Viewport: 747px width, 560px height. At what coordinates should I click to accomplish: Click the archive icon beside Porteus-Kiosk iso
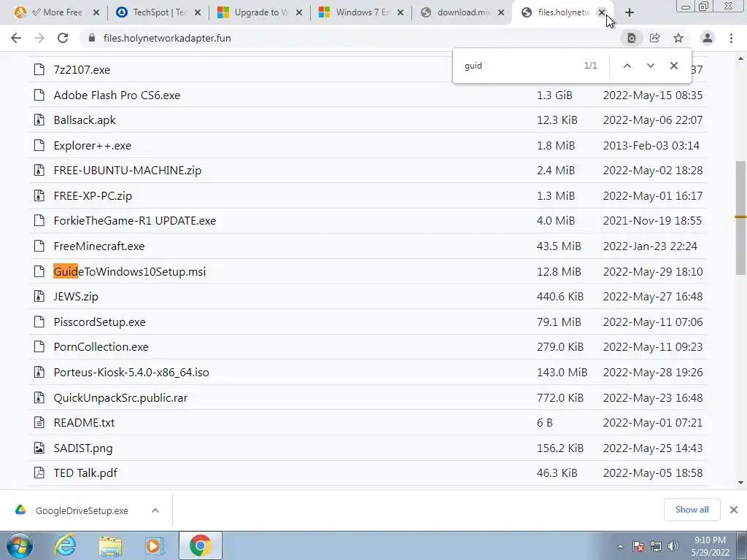pos(39,373)
